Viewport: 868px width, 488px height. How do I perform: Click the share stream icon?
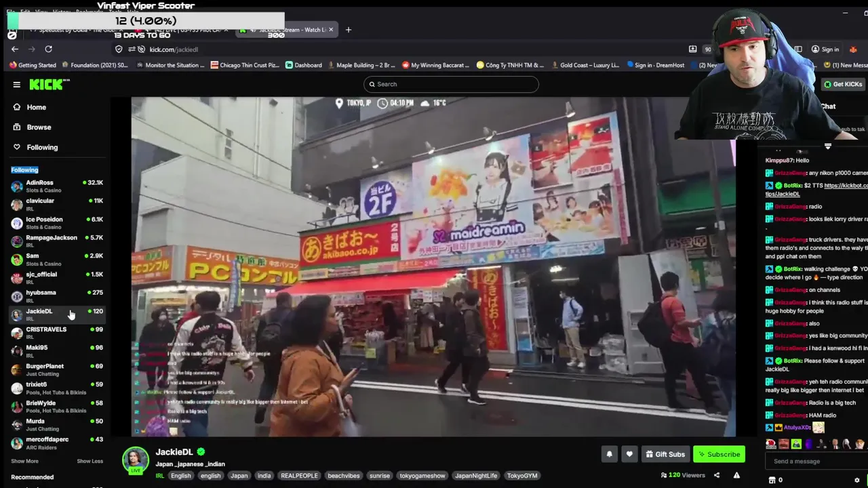point(717,475)
